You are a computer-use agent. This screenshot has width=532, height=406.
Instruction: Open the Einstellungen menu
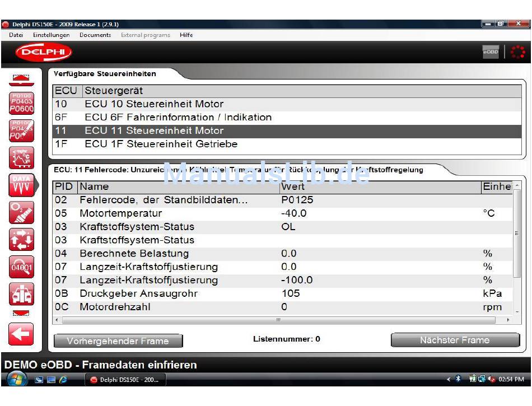click(x=51, y=35)
